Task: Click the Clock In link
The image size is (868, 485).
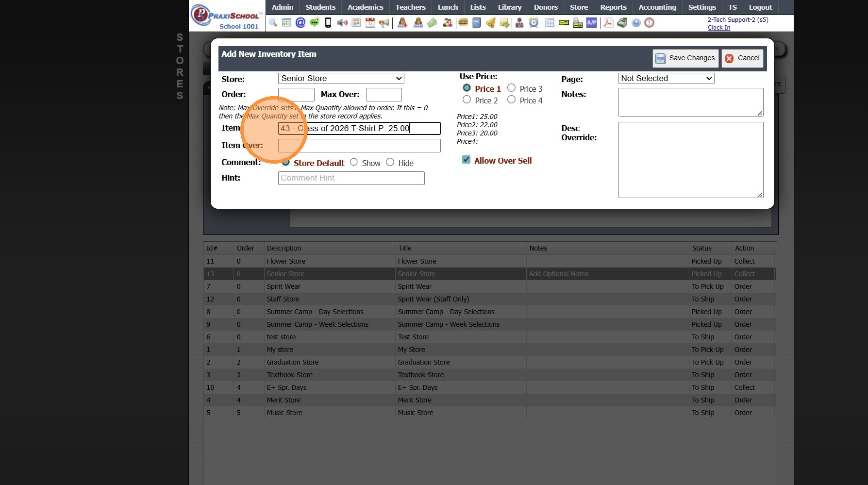Action: 719,28
